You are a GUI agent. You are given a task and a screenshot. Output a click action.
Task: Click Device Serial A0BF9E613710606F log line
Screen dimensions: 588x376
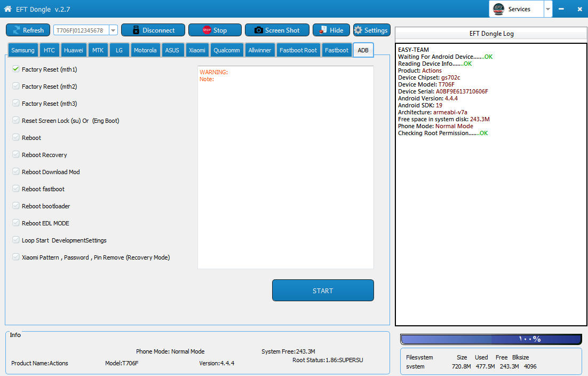coord(443,91)
